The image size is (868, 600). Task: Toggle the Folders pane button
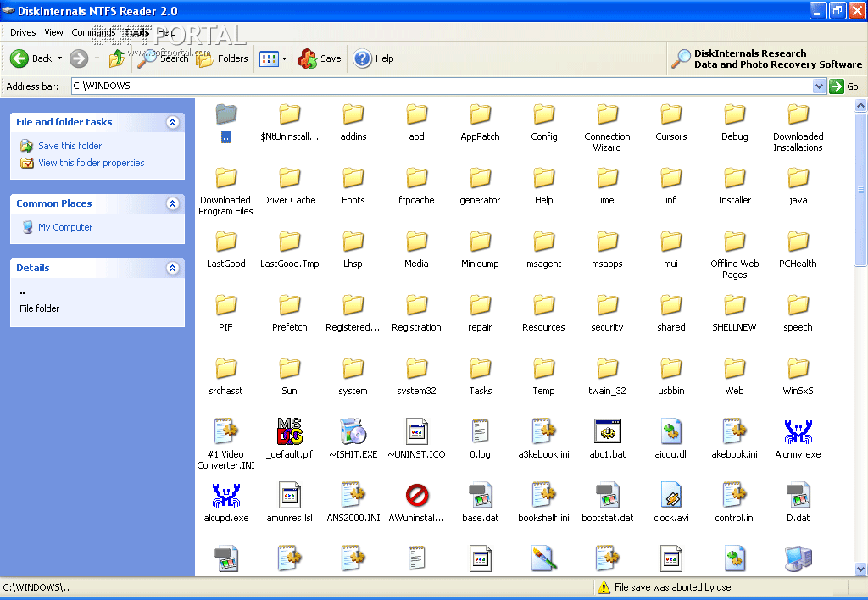222,58
